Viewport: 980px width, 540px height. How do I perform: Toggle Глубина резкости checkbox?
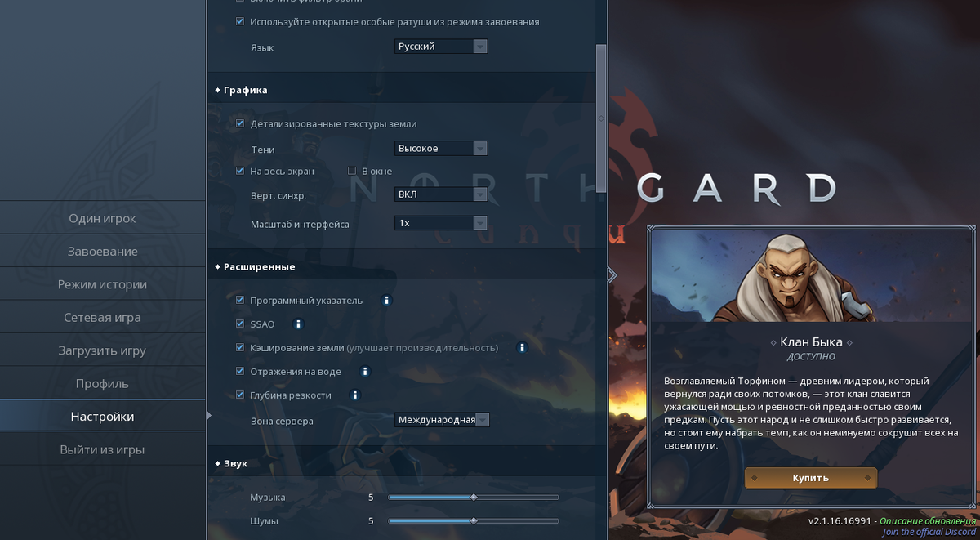[240, 395]
